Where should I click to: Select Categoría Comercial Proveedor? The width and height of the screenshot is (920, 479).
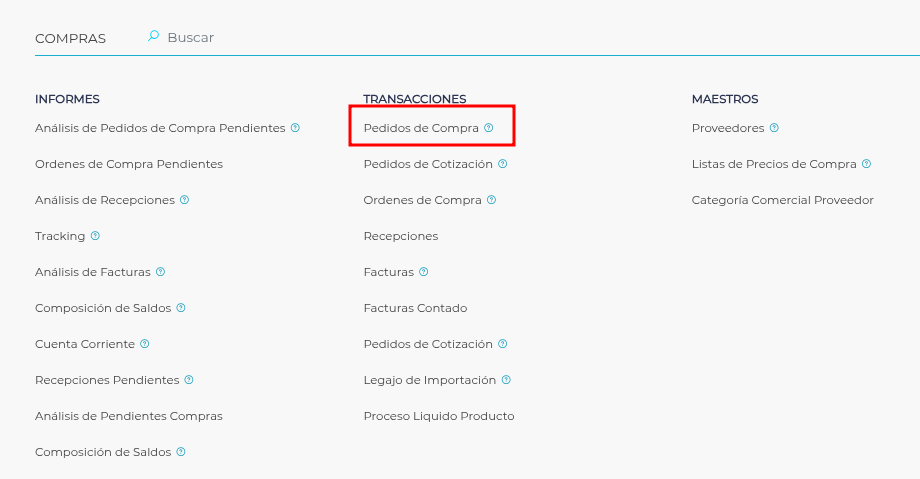[782, 200]
